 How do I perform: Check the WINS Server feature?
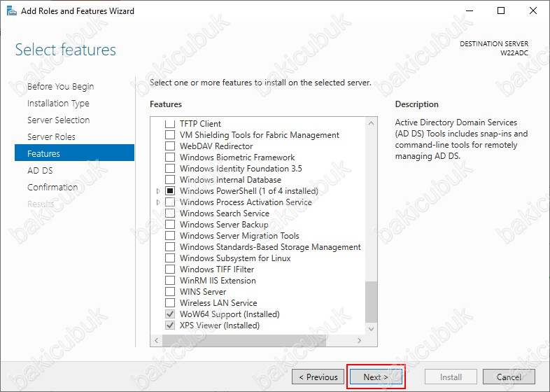coord(170,292)
